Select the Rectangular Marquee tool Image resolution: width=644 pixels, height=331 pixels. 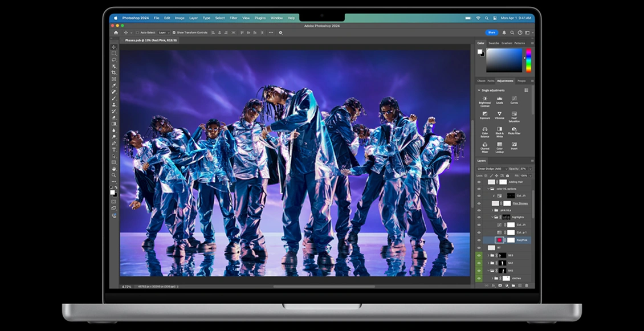tap(114, 54)
